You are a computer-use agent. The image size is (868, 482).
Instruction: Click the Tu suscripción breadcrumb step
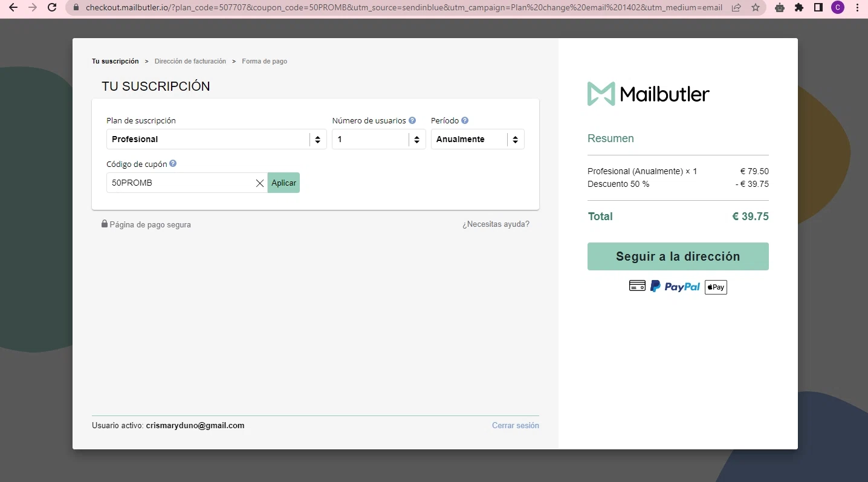(x=115, y=61)
